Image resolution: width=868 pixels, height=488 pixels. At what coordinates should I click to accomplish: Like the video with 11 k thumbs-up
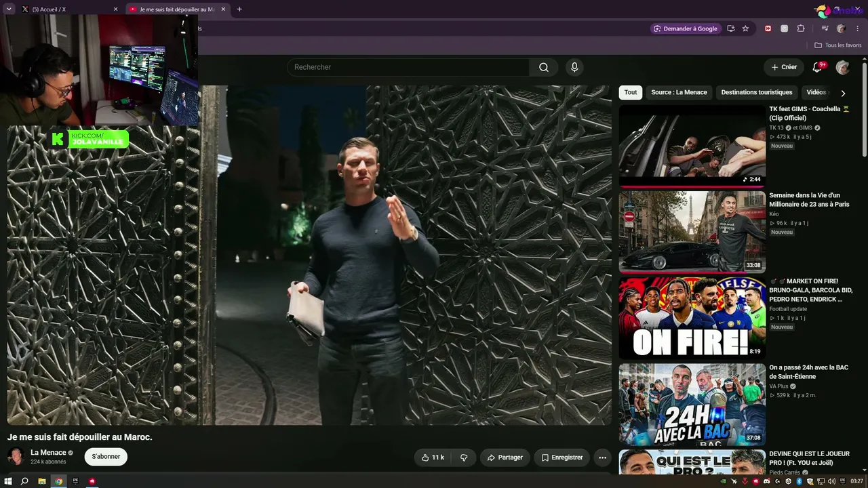pyautogui.click(x=433, y=457)
